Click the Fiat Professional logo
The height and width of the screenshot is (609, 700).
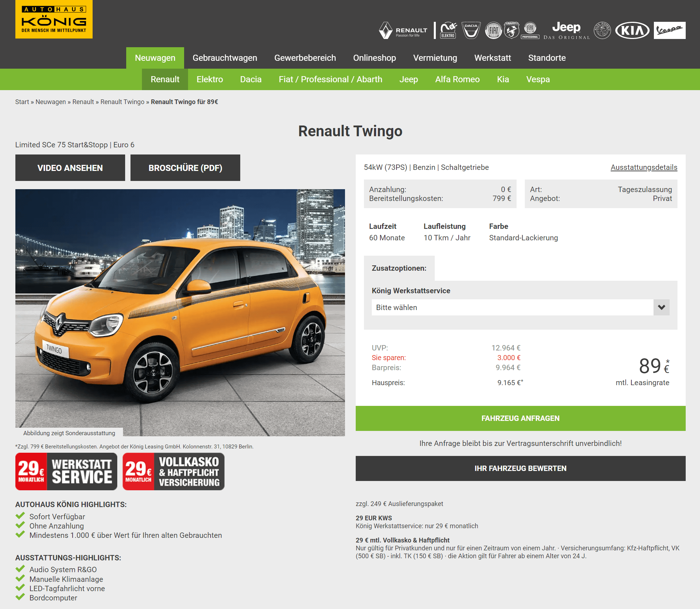(530, 31)
